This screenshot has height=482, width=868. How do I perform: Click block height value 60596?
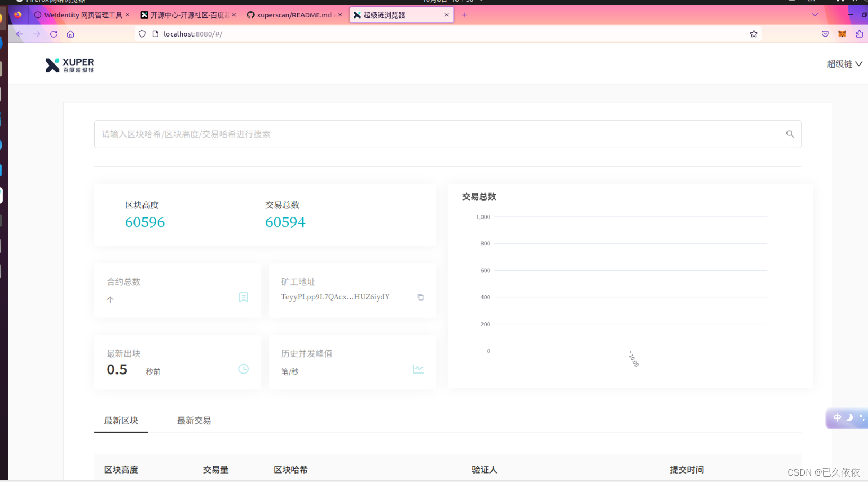[x=145, y=222]
